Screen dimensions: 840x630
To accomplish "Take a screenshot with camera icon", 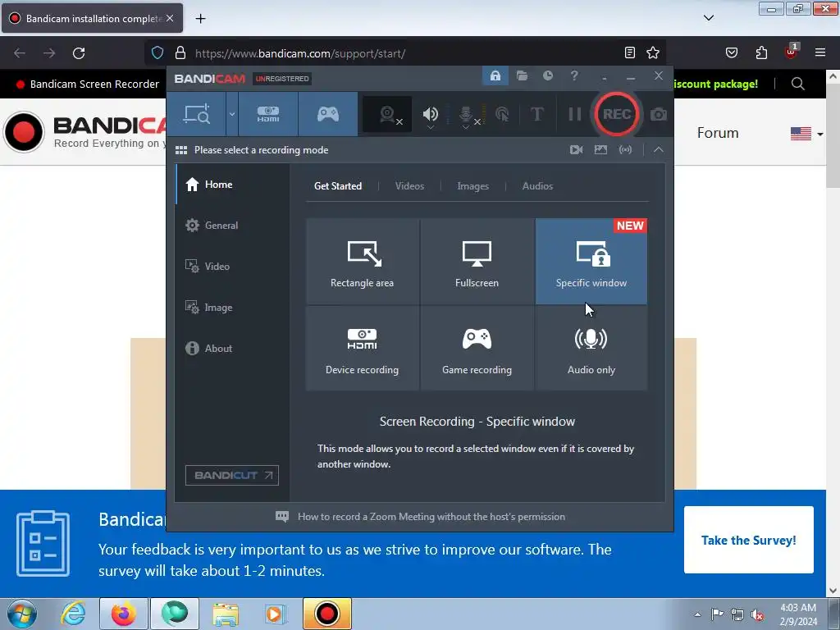I will pyautogui.click(x=659, y=114).
